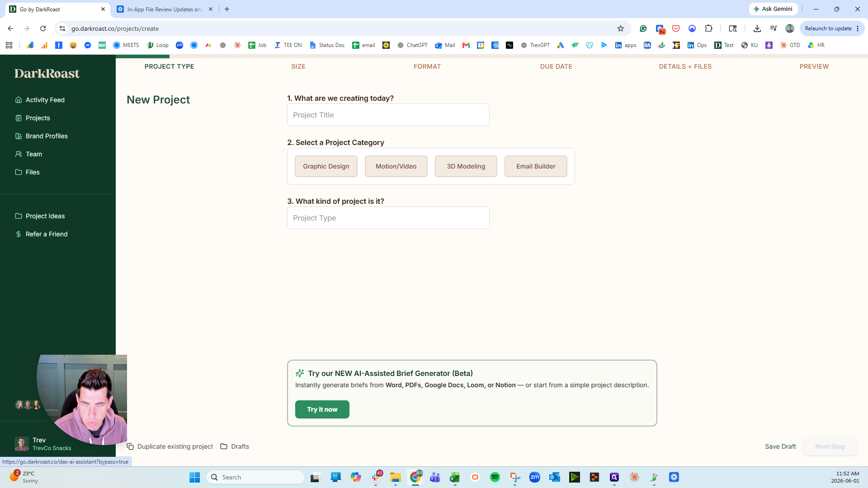Open browser extensions puzzle icon
Screen dimensions: 868x488
click(x=708, y=28)
